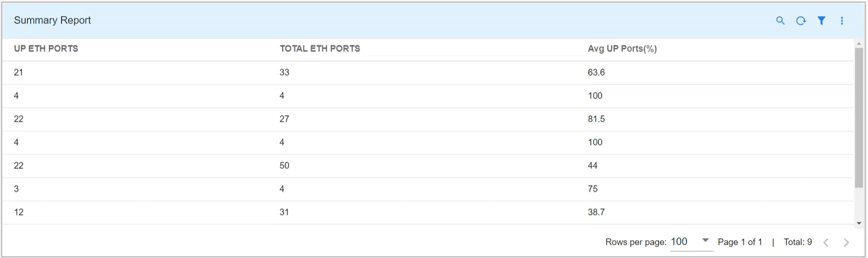Viewport: 868px width, 258px height.
Task: Sort by TOTAL ETH PORTS column header
Action: click(320, 49)
